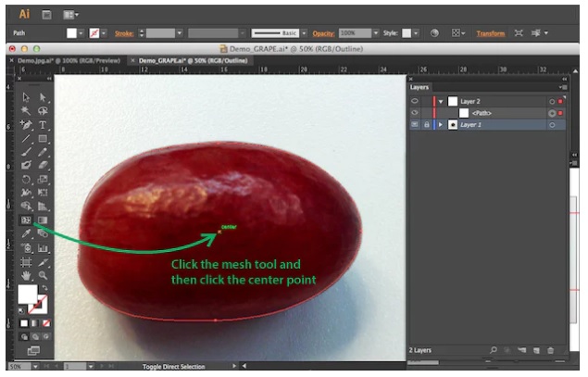Select the Line Segment tool

click(26, 138)
